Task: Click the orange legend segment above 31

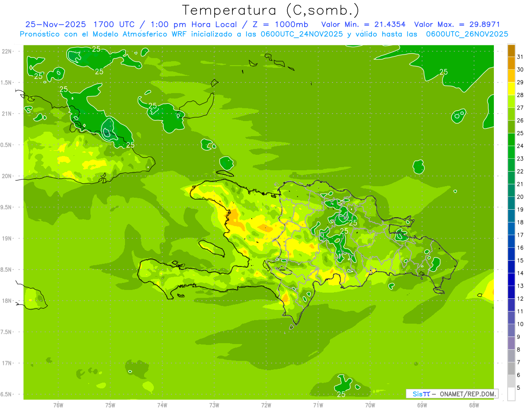Action: (x=511, y=51)
